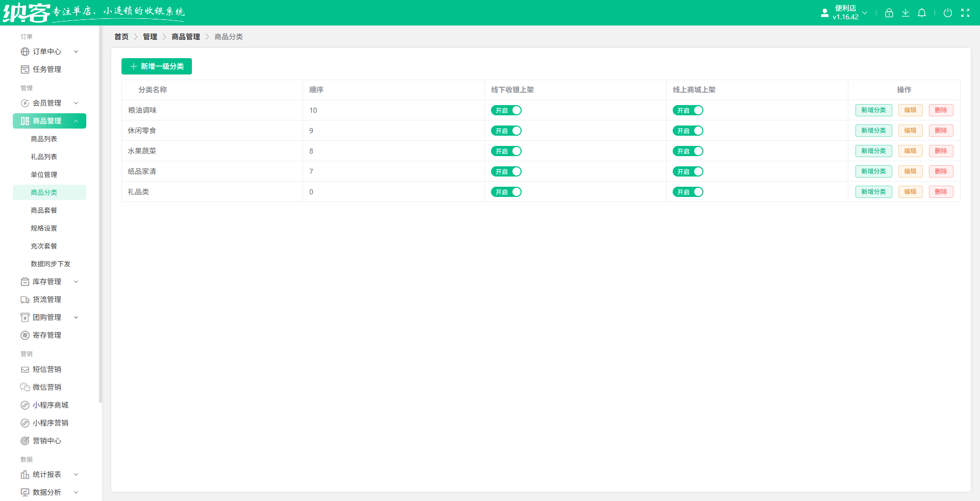Click the 新增一级分类 button

[x=157, y=66]
